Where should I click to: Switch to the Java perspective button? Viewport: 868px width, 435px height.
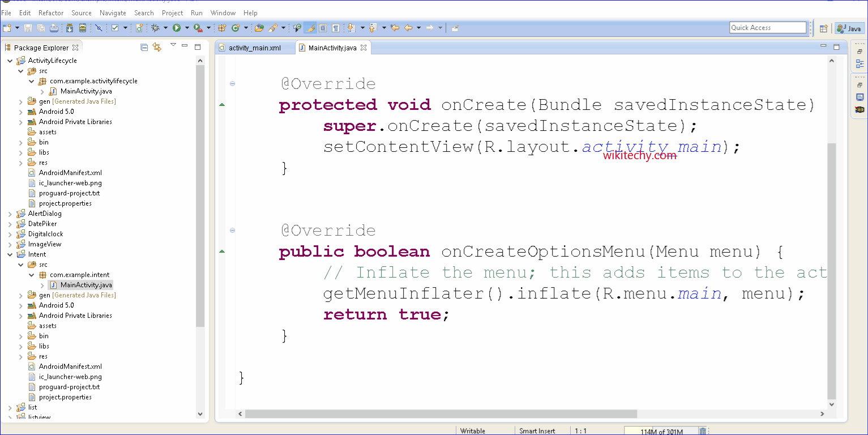(849, 28)
